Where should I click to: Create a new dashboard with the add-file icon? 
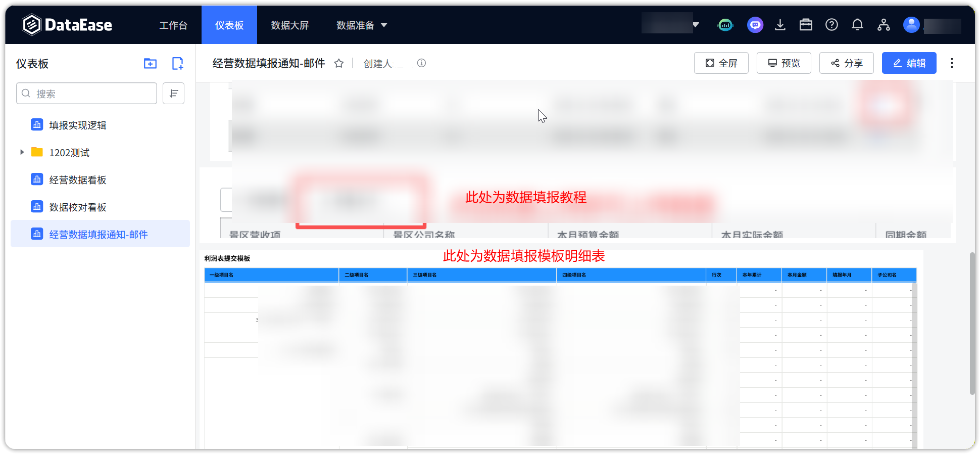pyautogui.click(x=177, y=63)
